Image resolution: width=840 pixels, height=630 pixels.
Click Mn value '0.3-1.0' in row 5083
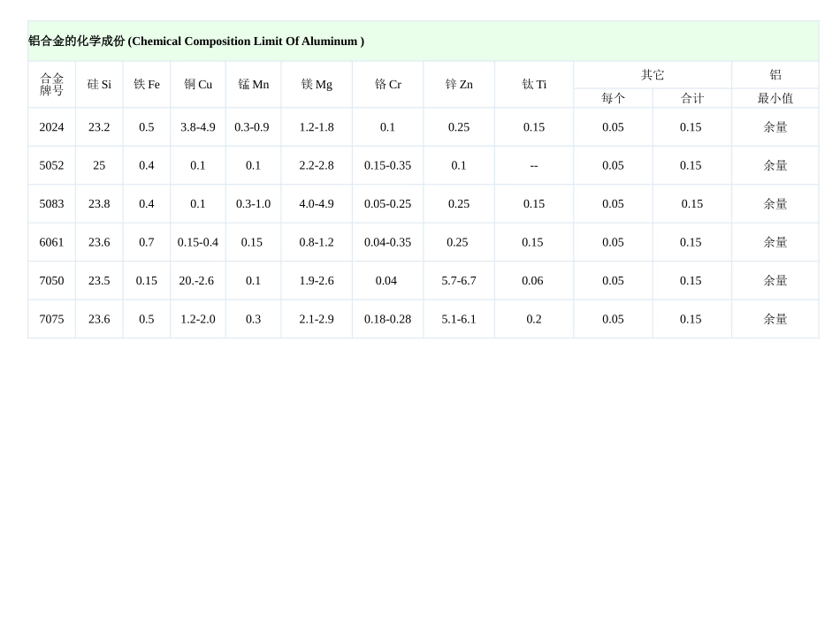tap(254, 204)
